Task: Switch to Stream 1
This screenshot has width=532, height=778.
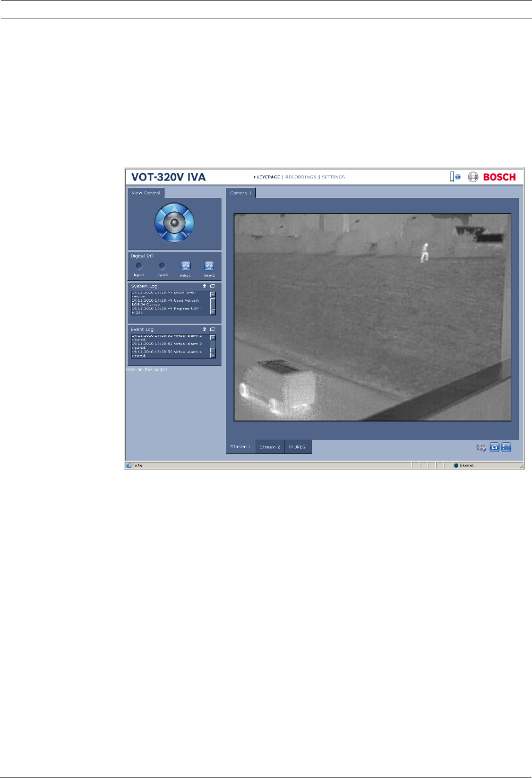Action: click(241, 447)
